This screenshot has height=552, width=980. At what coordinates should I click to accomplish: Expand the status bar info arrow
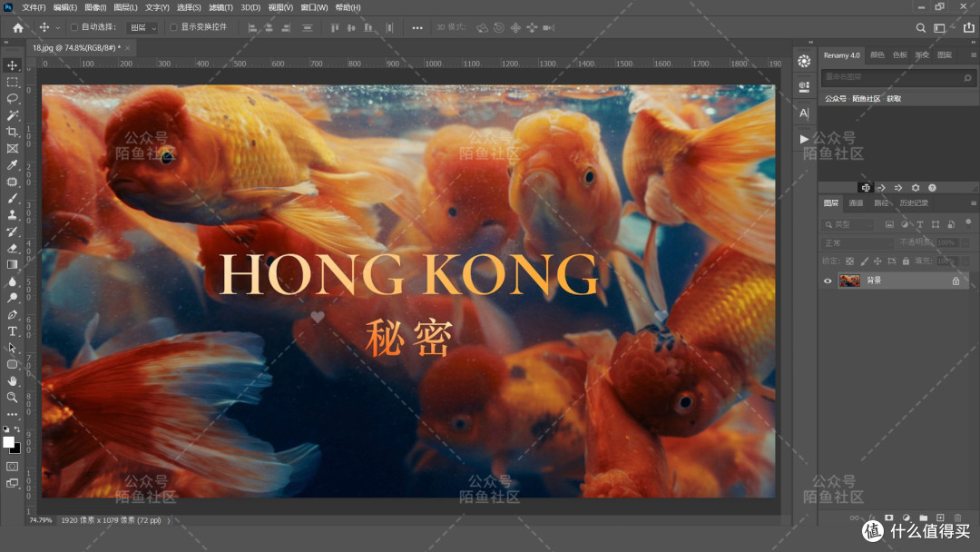tap(169, 520)
